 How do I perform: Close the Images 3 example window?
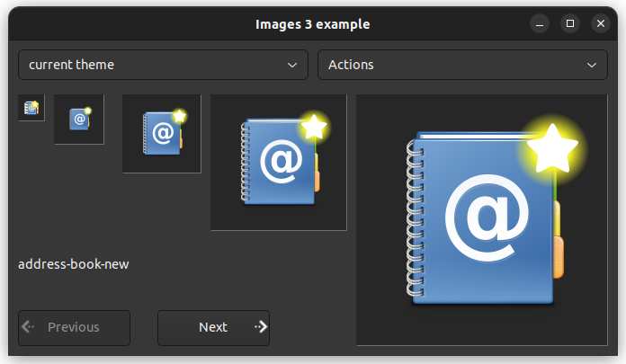click(600, 24)
